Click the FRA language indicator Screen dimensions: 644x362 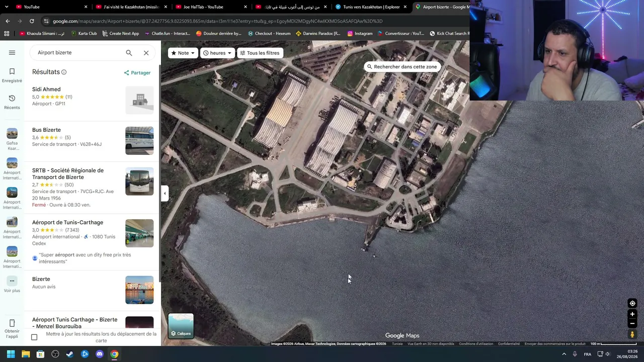[588, 354]
